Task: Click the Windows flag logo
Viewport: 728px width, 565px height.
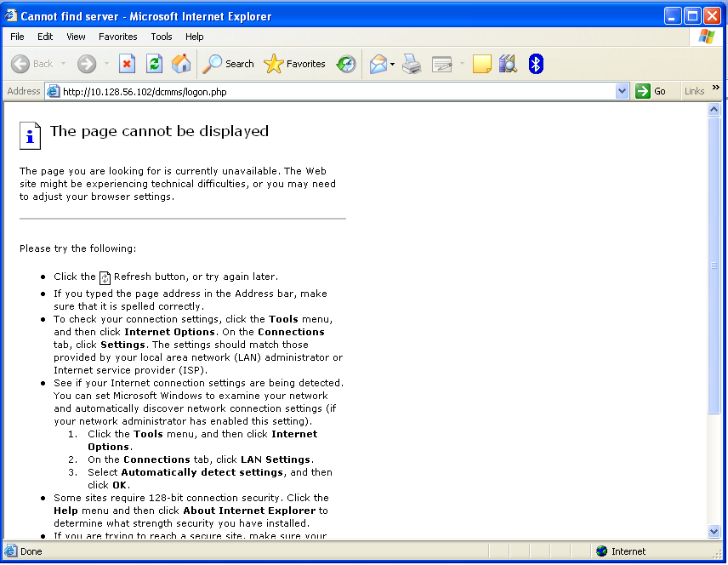Action: click(x=707, y=37)
